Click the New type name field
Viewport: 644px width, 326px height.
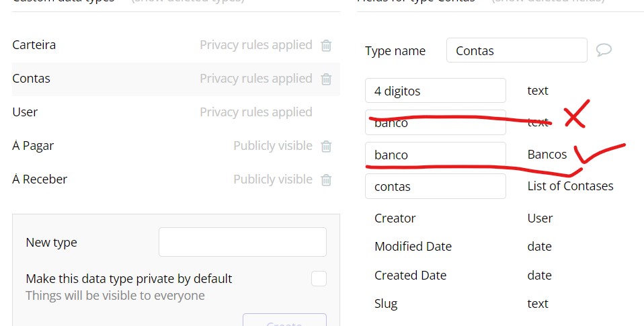pyautogui.click(x=242, y=242)
